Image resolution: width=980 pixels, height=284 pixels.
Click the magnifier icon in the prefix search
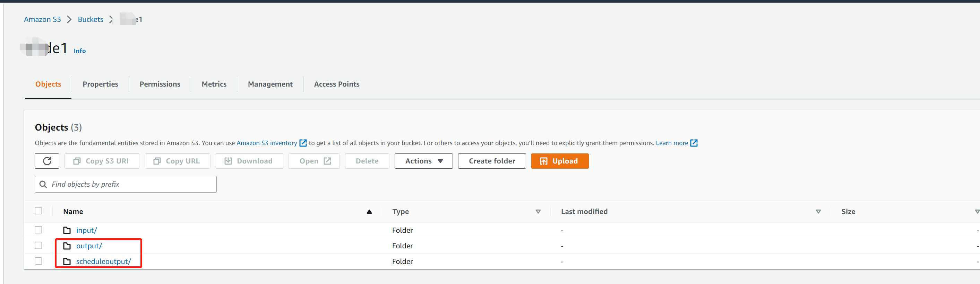click(x=43, y=184)
